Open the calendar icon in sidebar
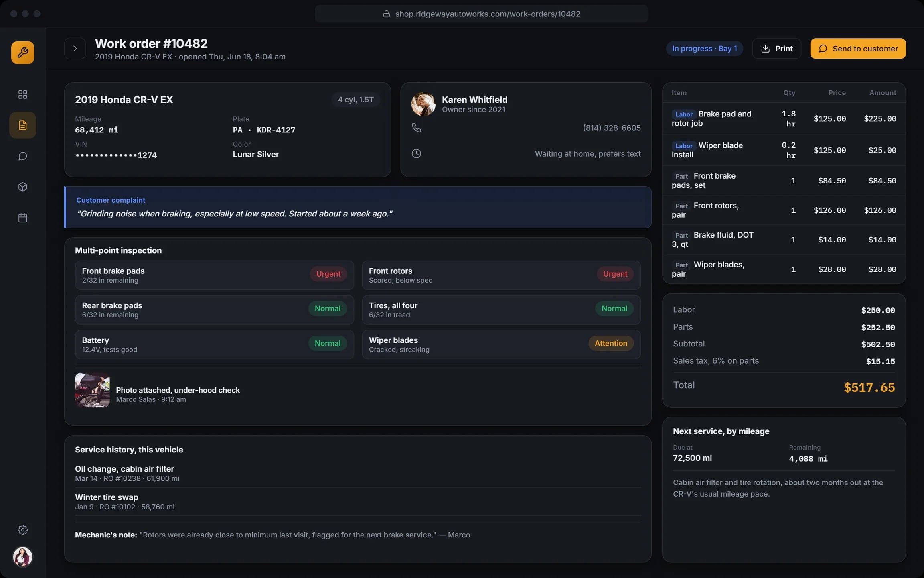Screen dimensions: 924x578 [x=23, y=218]
